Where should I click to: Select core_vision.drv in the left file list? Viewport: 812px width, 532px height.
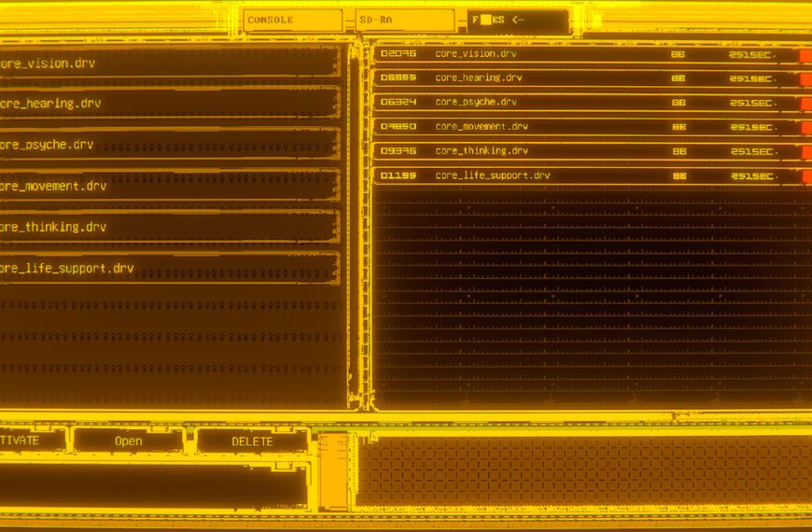point(169,63)
